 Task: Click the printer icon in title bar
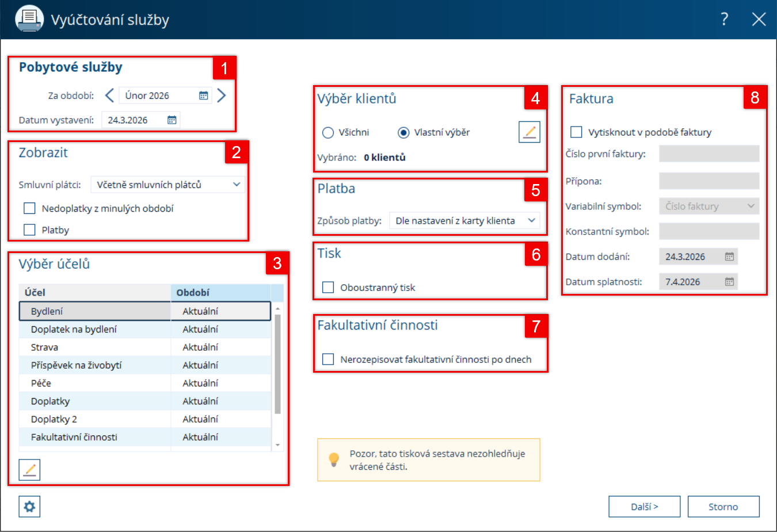[x=29, y=19]
